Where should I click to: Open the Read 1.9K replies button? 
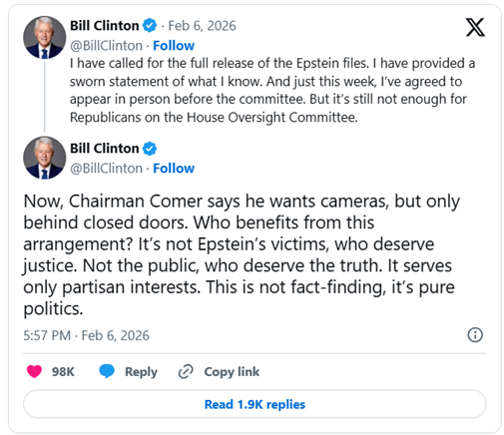point(254,404)
